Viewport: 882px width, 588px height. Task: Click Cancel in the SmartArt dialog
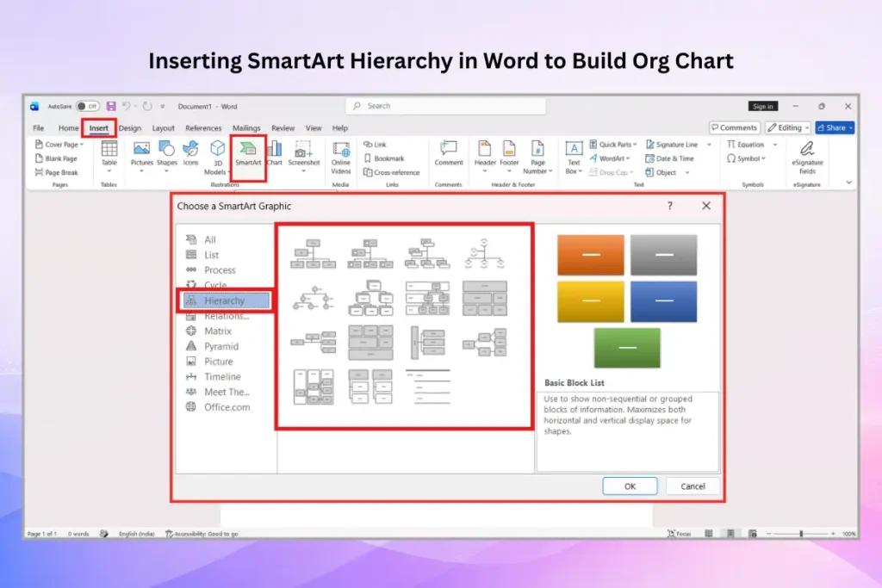tap(693, 486)
